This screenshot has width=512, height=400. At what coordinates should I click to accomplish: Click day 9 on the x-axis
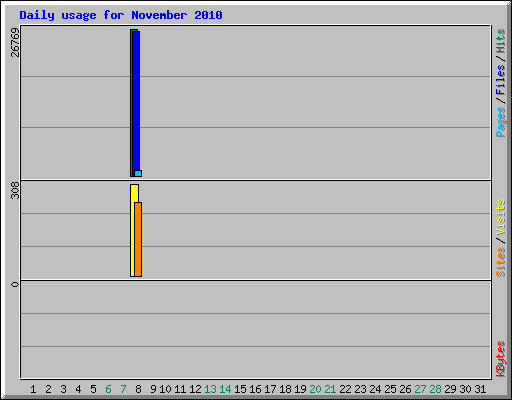153,389
